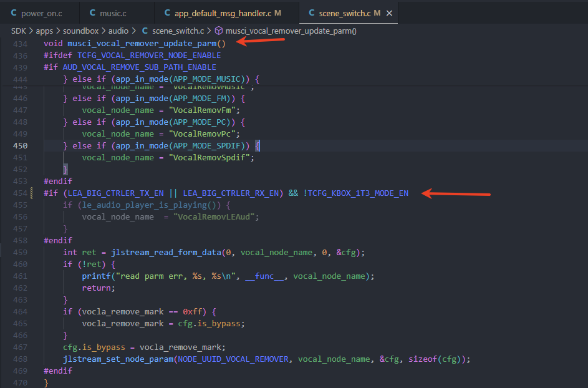Open the music.c editor tab
The height and width of the screenshot is (388, 588).
[x=117, y=13]
